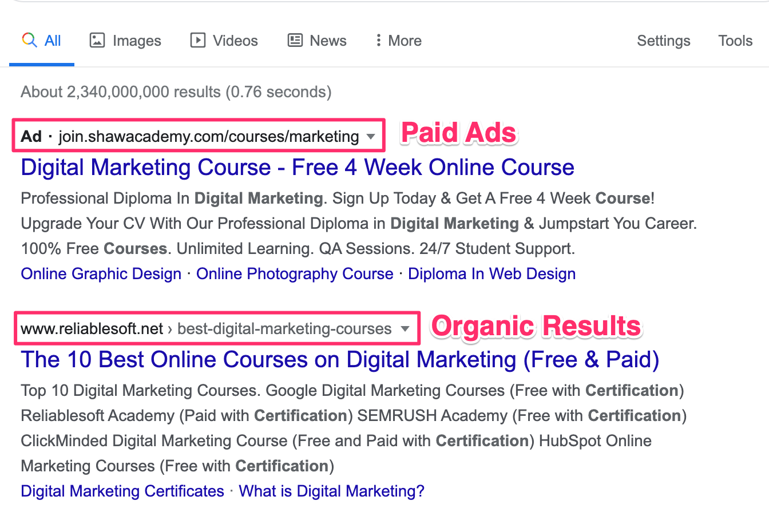769x532 pixels.
Task: Expand the shawacademy ad URL dropdown arrow
Action: point(371,137)
